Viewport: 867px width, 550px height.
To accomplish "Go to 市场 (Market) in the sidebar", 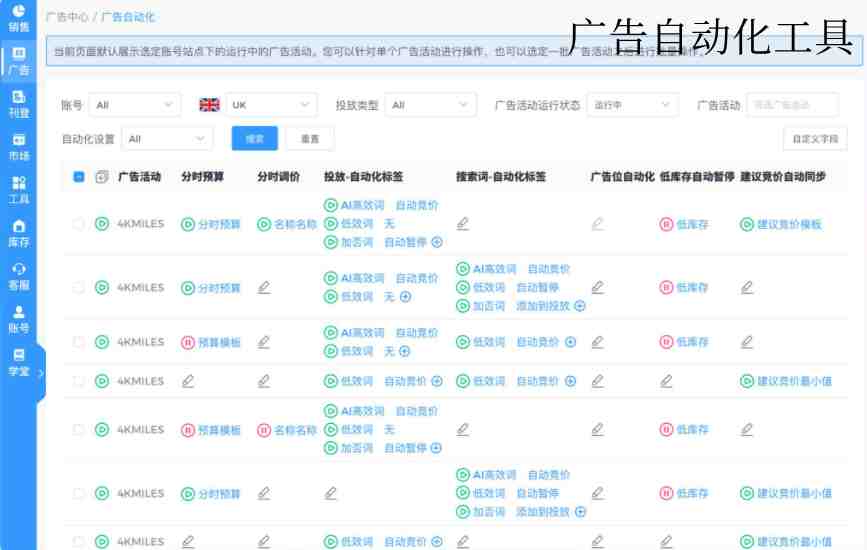I will (x=18, y=146).
